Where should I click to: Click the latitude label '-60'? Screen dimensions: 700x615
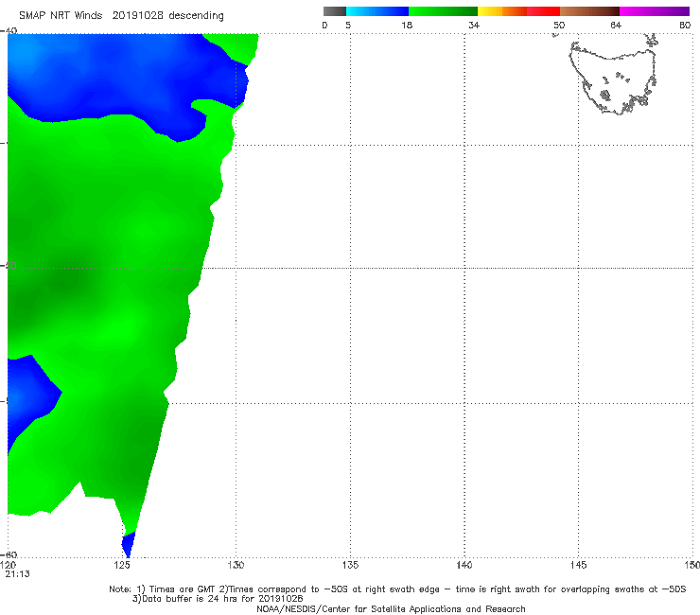coord(9,554)
